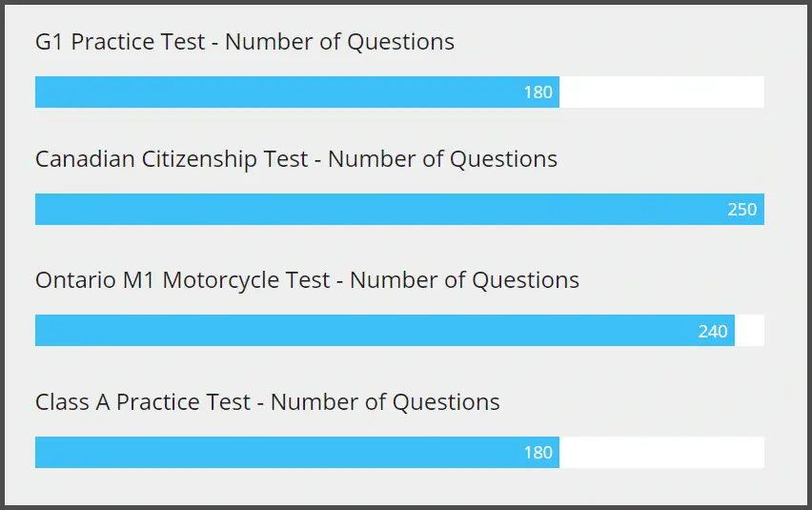Click the white unfilled part of G1 bar
The height and width of the screenshot is (510, 812).
(661, 92)
